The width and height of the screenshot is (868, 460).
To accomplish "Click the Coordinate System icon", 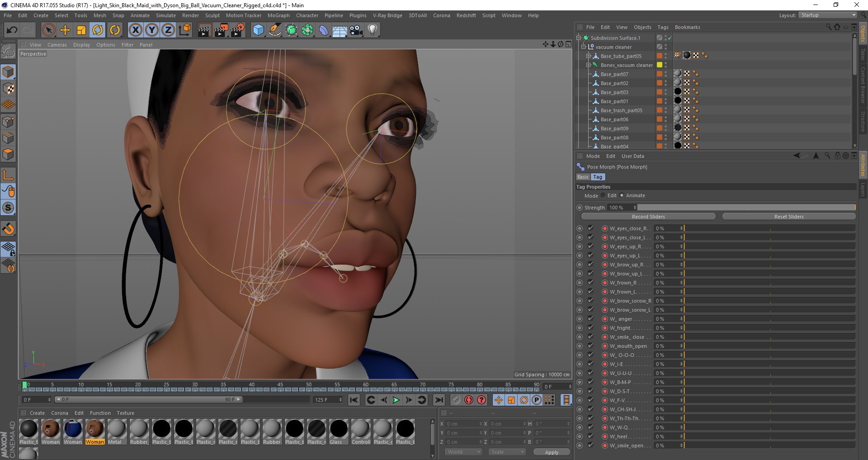I will tap(185, 30).
